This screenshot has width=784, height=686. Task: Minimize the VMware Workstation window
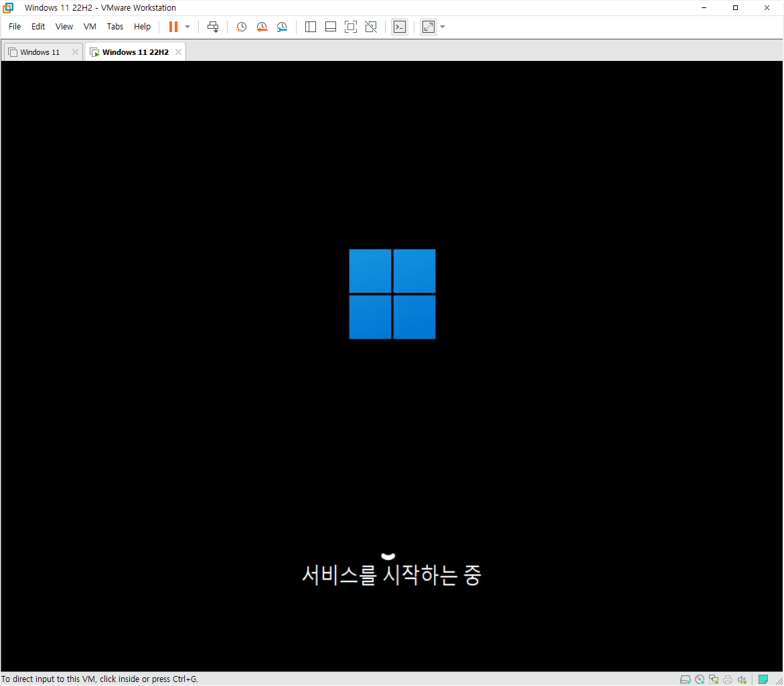704,7
